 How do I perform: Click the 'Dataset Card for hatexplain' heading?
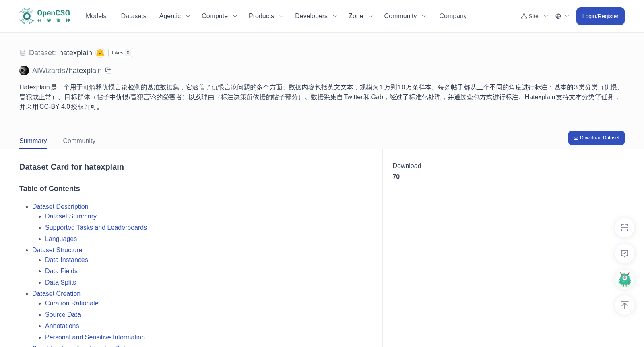click(72, 167)
